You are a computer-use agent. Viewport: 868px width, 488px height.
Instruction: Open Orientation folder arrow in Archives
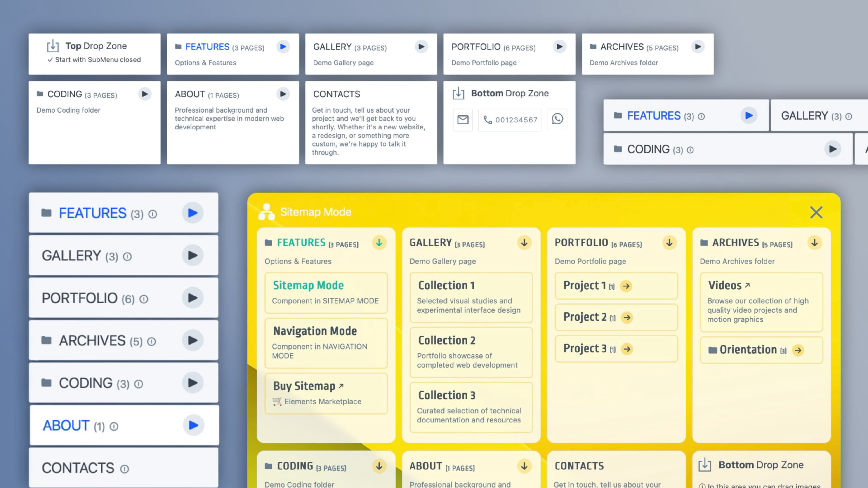pyautogui.click(x=798, y=350)
